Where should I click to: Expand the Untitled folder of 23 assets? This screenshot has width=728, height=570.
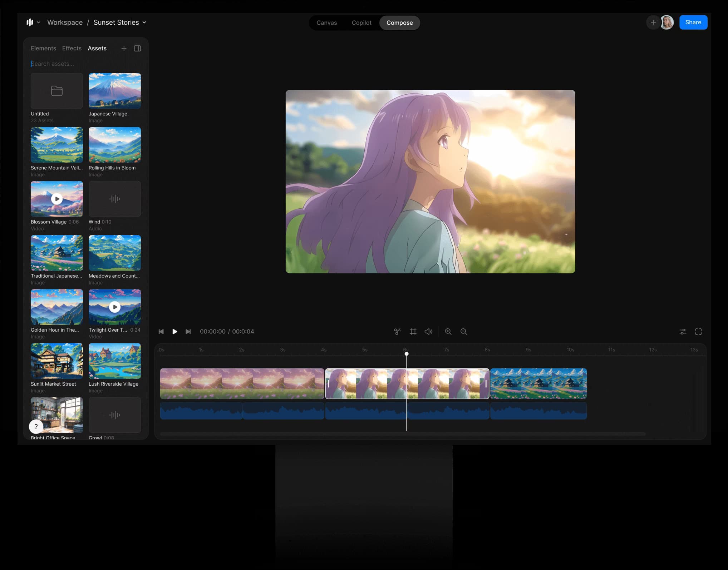click(56, 91)
